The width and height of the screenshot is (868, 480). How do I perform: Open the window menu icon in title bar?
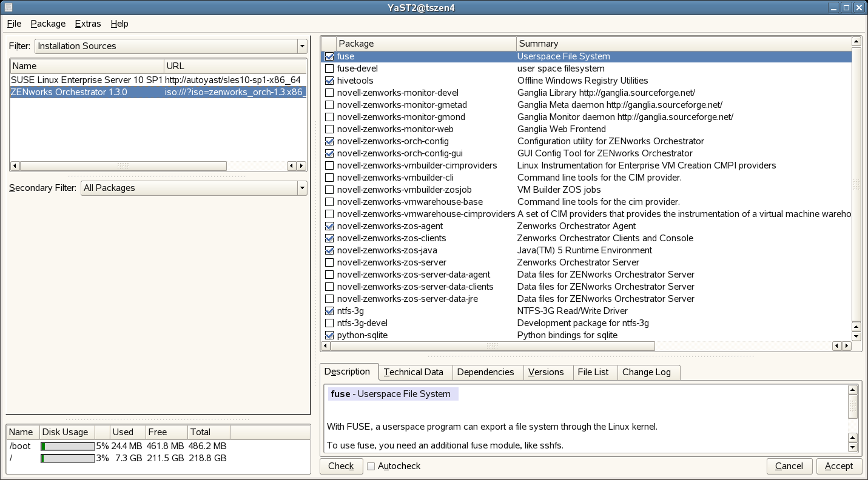pos(7,7)
